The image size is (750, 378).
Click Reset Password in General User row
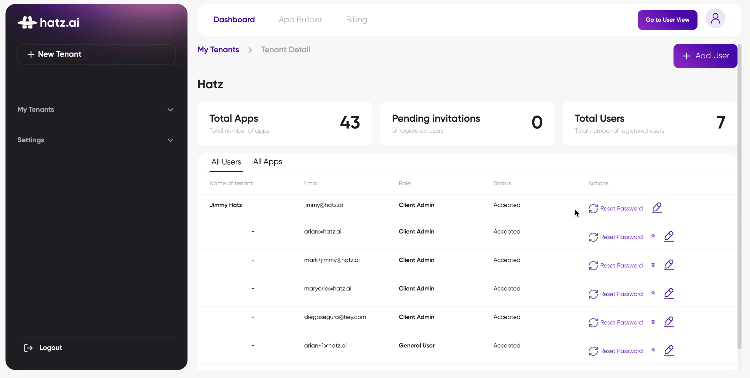click(621, 351)
